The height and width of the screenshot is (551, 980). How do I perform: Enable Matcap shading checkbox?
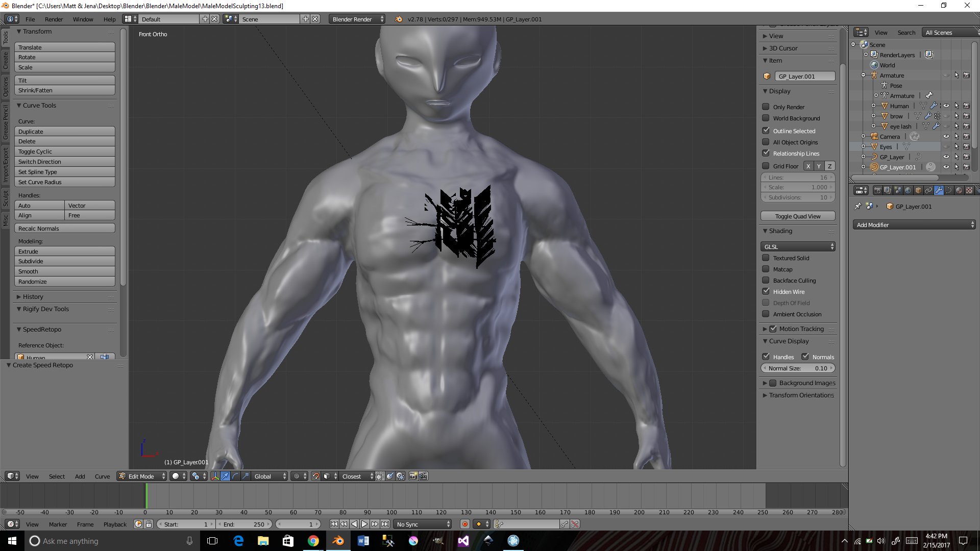coord(766,269)
